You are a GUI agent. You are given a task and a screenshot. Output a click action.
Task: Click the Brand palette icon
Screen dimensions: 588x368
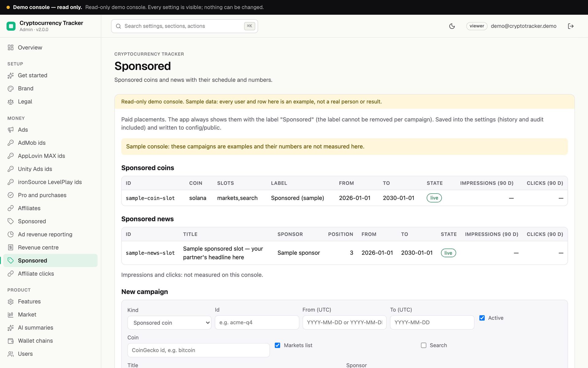pyautogui.click(x=11, y=89)
